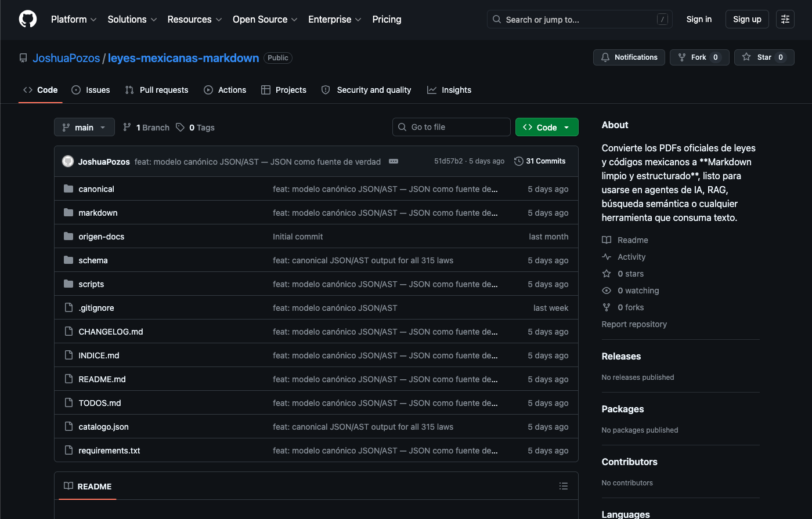Click the markdown folder icon
812x519 pixels.
[x=68, y=213]
